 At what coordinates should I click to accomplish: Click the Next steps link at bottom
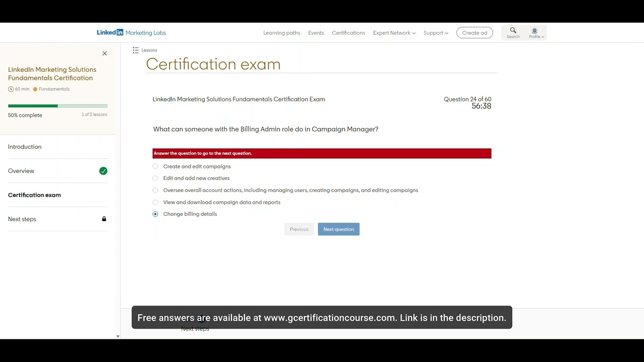[195, 329]
